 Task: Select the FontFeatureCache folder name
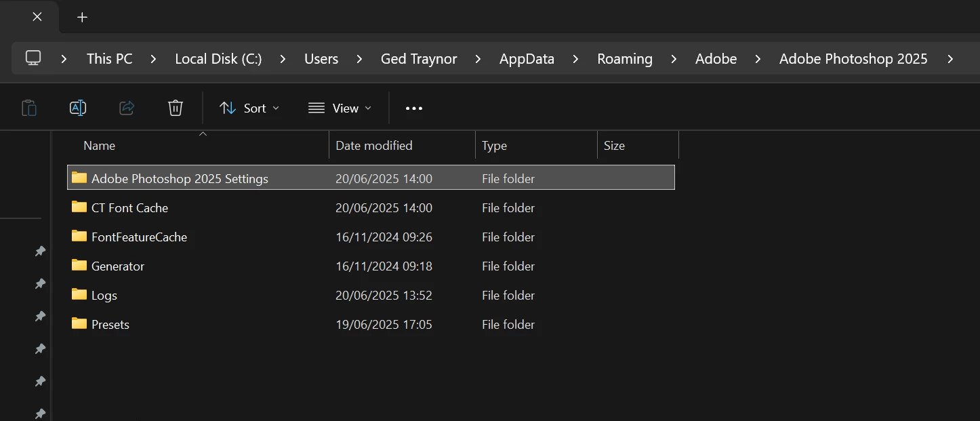click(139, 237)
